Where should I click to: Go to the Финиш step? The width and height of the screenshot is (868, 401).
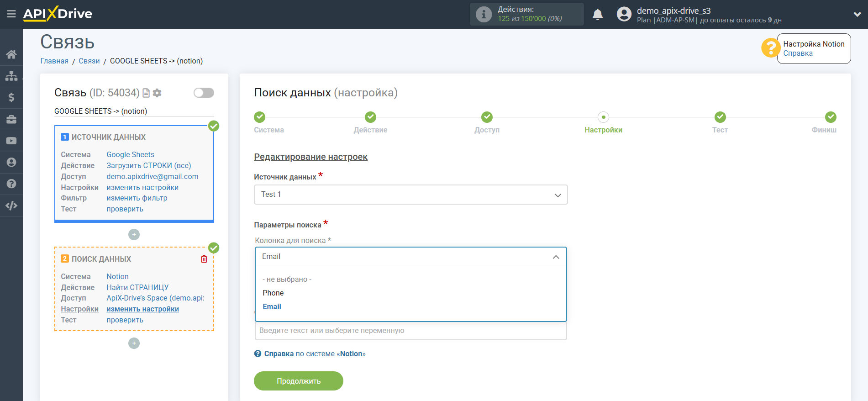tap(831, 117)
